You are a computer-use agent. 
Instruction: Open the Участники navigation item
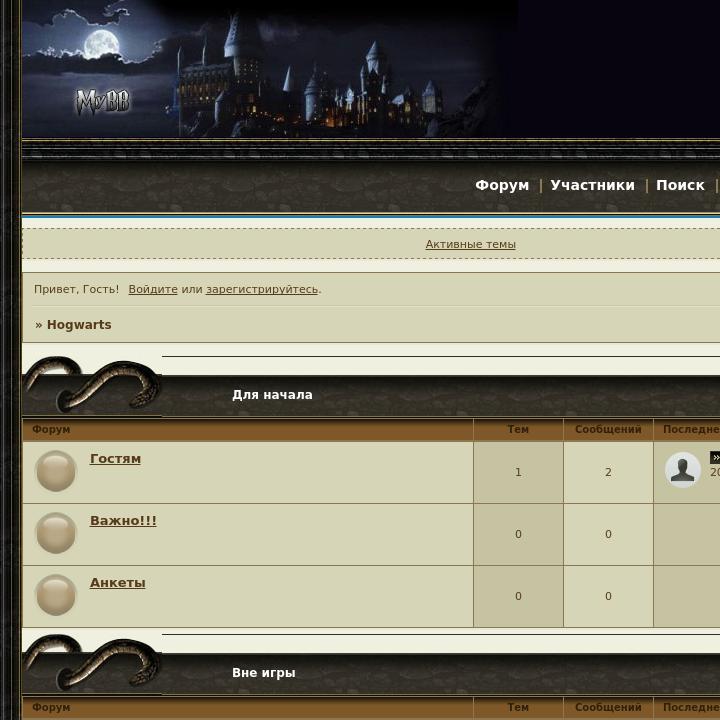[x=592, y=185]
